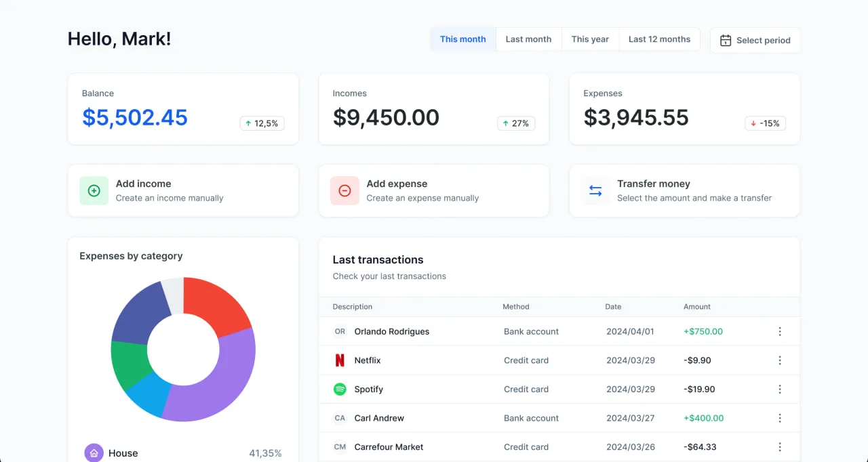Click Bank account in Orlando Rodrigues row

coord(532,332)
